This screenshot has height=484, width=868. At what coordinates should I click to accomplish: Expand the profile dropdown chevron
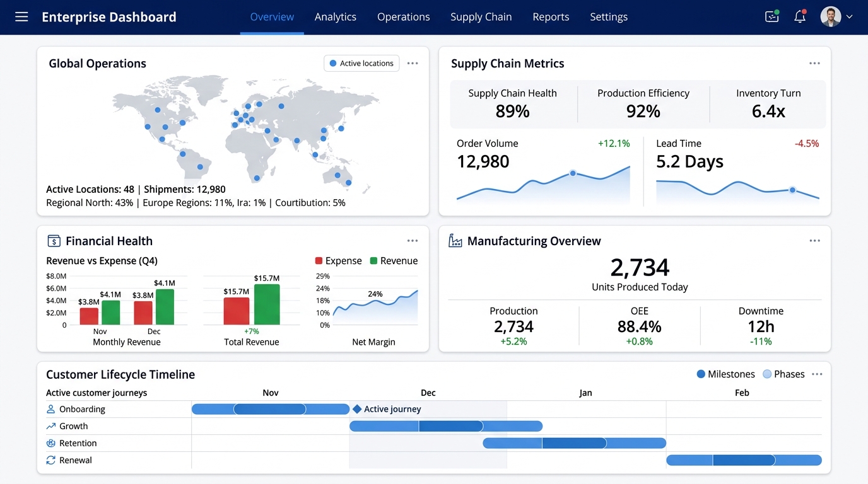point(849,17)
